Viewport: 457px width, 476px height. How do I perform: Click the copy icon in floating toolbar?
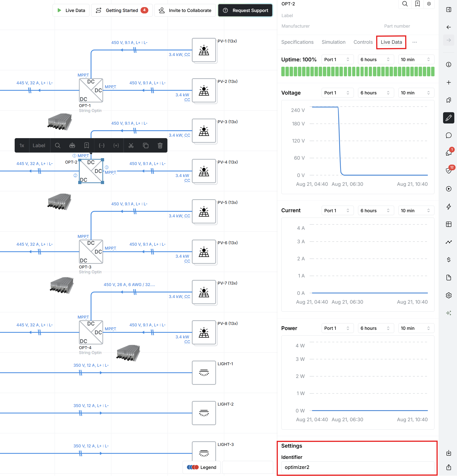(146, 145)
